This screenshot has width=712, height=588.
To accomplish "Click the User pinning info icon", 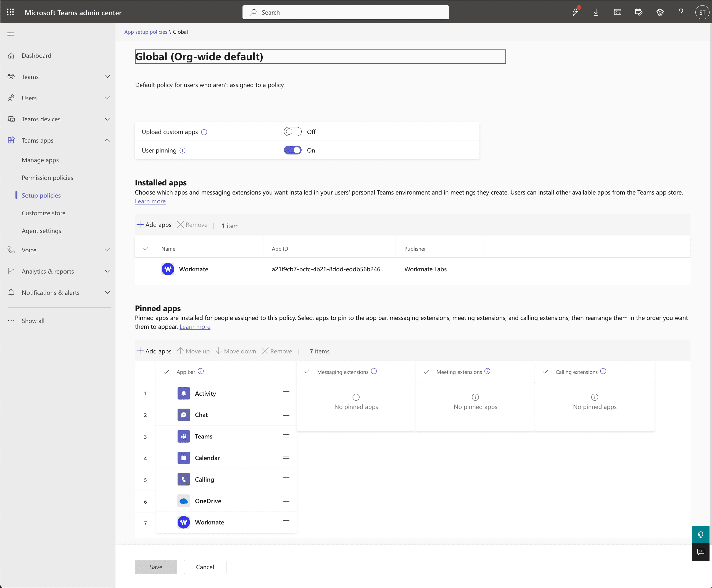I will (x=183, y=151).
